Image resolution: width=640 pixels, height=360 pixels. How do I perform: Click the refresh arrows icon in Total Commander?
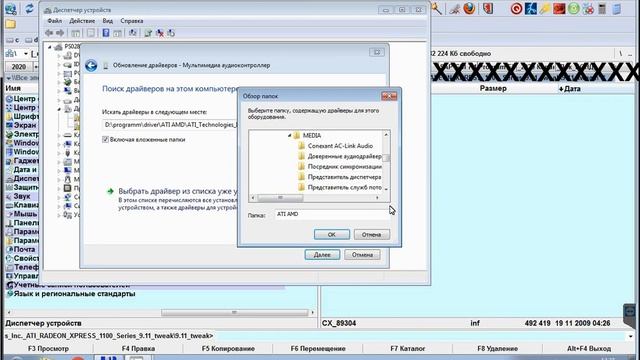(x=29, y=9)
